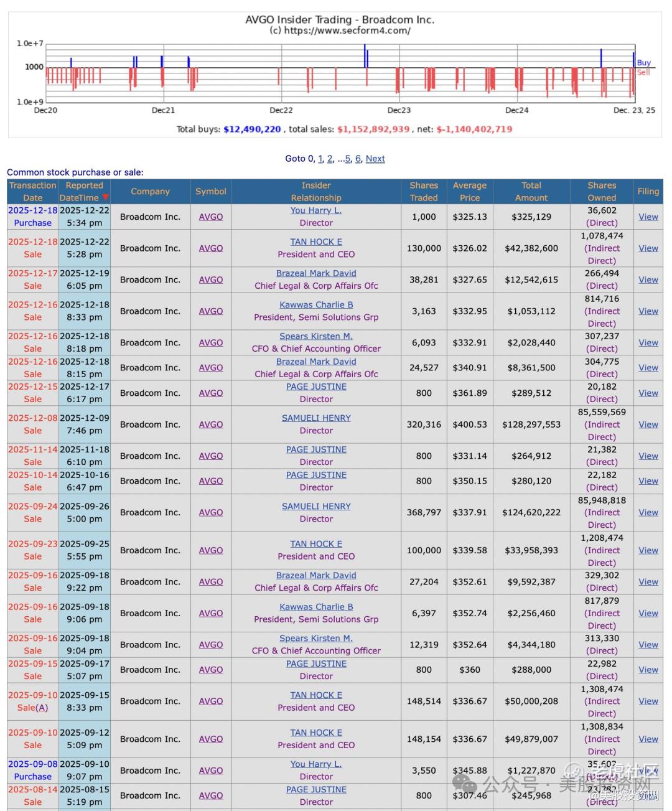Viewport: 672px width, 811px height.
Task: View filing for $2,028,440 Spears sale
Action: coord(648,342)
